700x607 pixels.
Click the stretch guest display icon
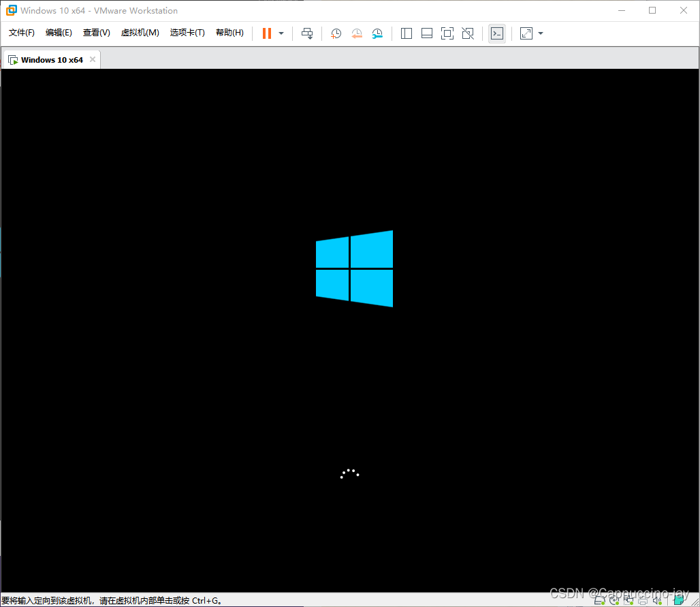tap(526, 33)
